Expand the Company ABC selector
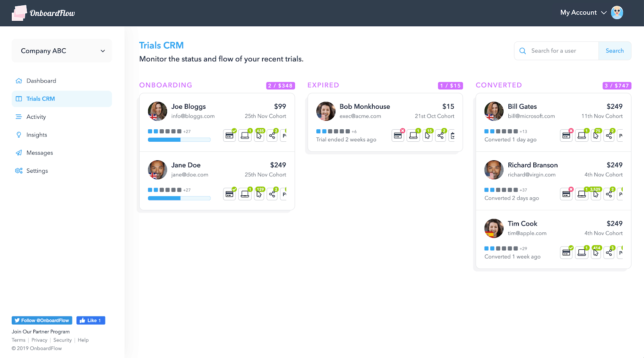The width and height of the screenshot is (644, 358). (x=62, y=51)
